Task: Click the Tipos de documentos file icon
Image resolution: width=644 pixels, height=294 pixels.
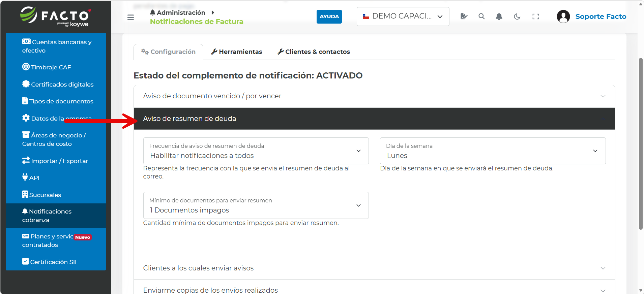Action: pos(25,101)
